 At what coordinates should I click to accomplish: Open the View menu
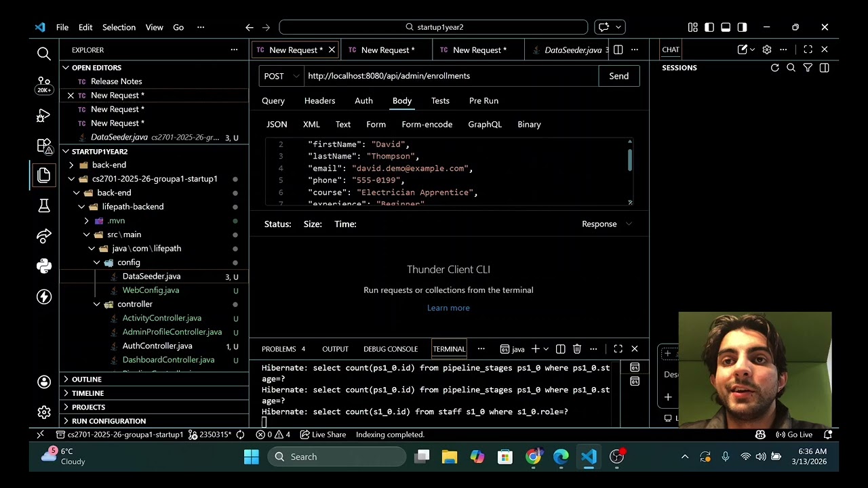click(154, 27)
